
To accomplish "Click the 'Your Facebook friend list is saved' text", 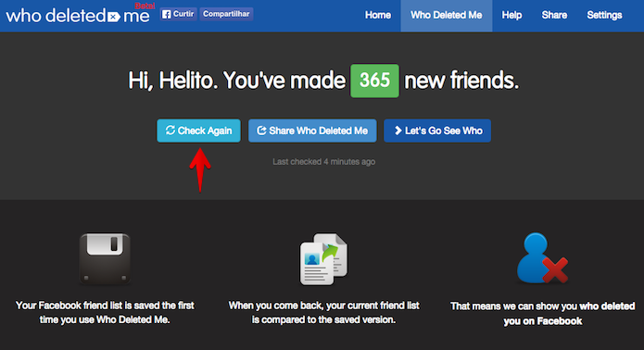I will pyautogui.click(x=105, y=312).
